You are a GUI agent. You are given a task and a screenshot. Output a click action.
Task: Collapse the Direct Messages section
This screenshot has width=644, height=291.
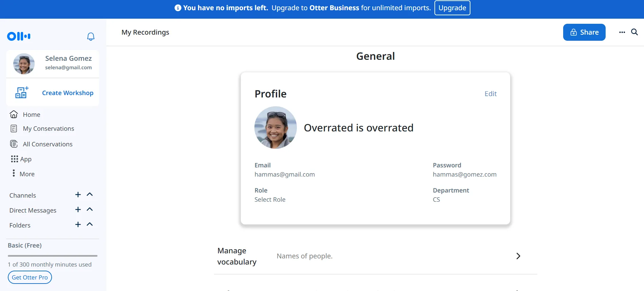[x=90, y=210]
